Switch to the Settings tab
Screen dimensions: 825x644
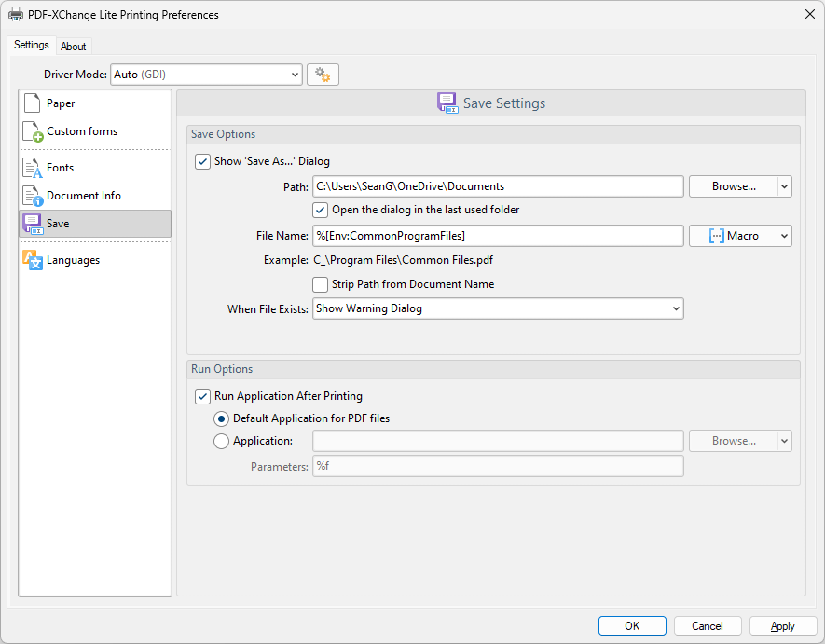tap(32, 45)
